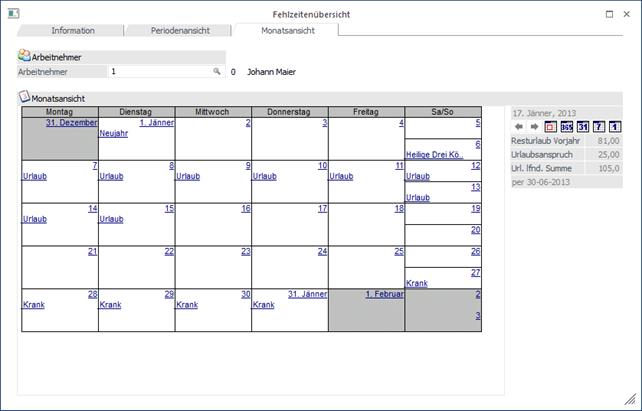Switch to 365 year view icon

click(x=566, y=127)
